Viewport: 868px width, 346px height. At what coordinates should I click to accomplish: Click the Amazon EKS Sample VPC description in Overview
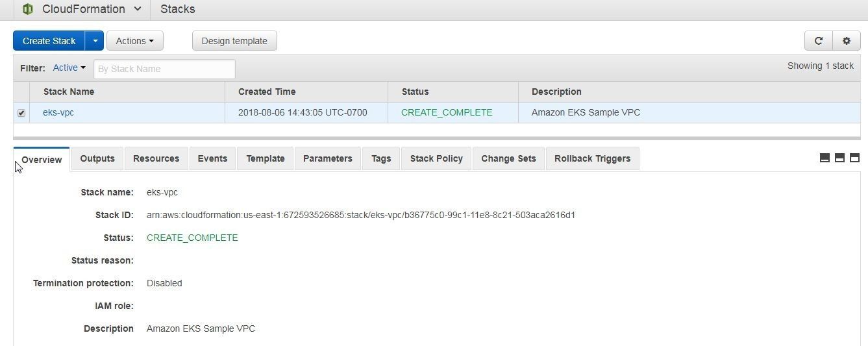pos(201,328)
